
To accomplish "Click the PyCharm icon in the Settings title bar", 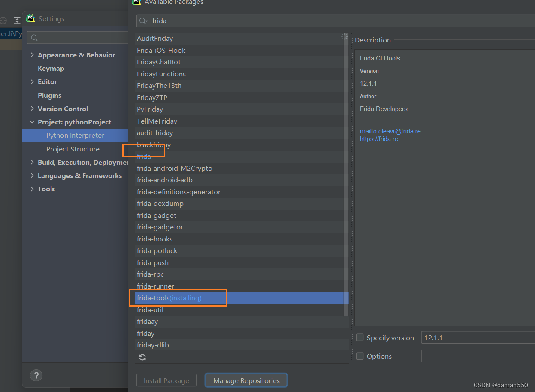I will tap(30, 18).
